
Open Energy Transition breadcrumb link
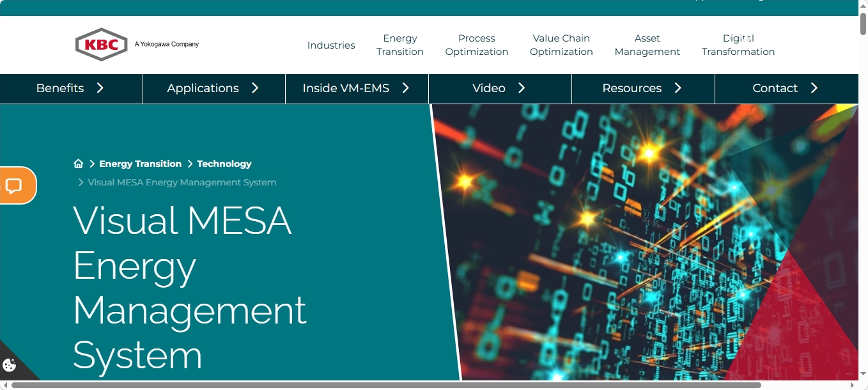pyautogui.click(x=140, y=164)
